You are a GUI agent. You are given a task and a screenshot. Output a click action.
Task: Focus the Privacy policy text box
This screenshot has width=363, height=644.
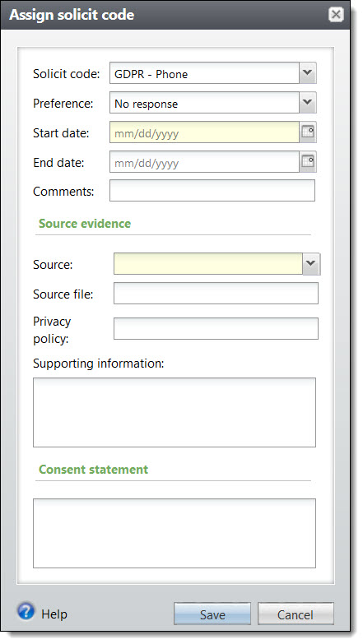tap(216, 328)
